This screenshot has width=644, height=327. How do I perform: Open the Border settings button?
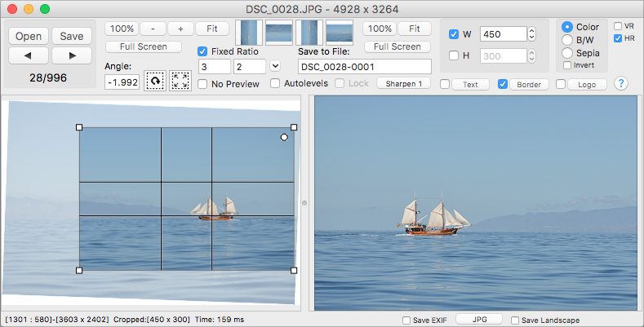529,85
